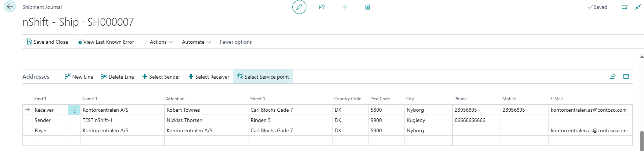Click the collapse page arrows icon
Screen dimensions: 644x151
(x=638, y=7)
